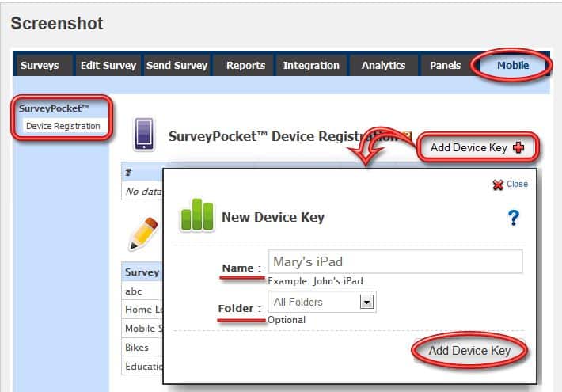Close the New Device Key dialog

[517, 184]
